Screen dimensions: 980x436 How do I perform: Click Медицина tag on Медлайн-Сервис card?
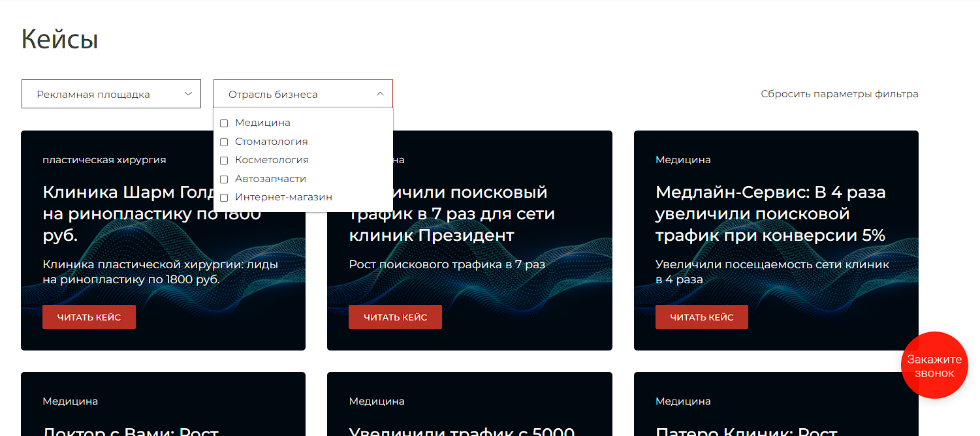[x=683, y=160]
